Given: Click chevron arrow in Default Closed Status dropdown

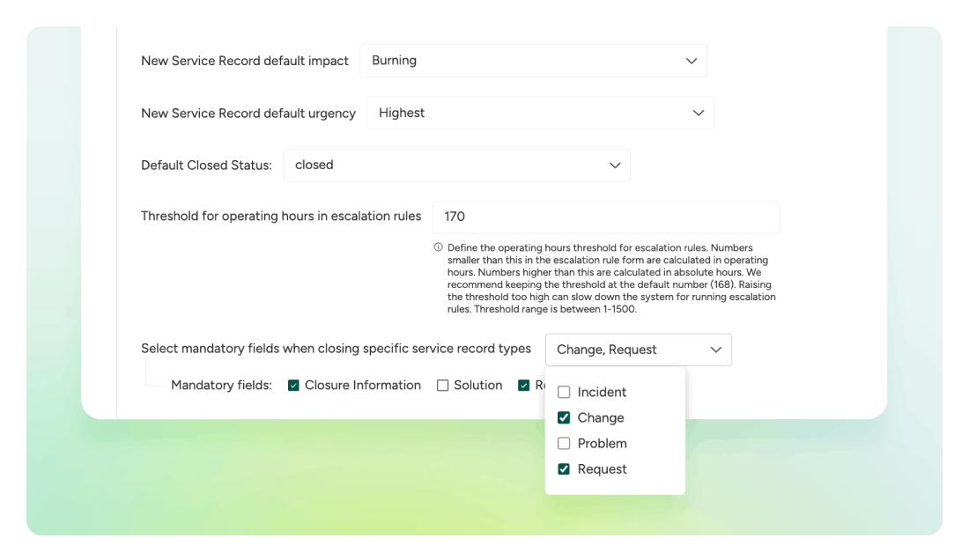Looking at the screenshot, I should tap(615, 166).
